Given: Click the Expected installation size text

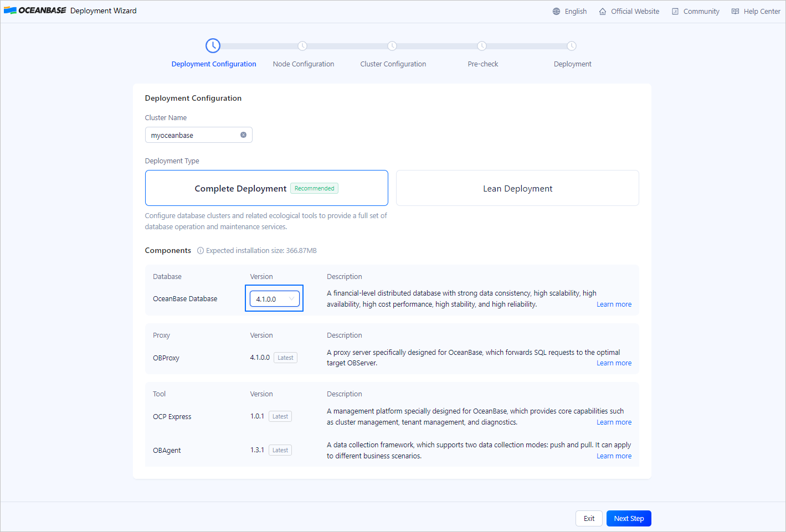Looking at the screenshot, I should click(x=261, y=251).
